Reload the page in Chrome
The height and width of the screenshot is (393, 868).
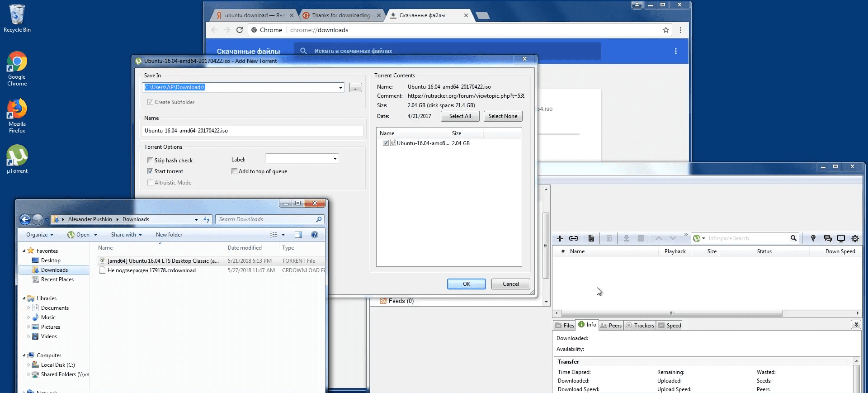coord(240,30)
